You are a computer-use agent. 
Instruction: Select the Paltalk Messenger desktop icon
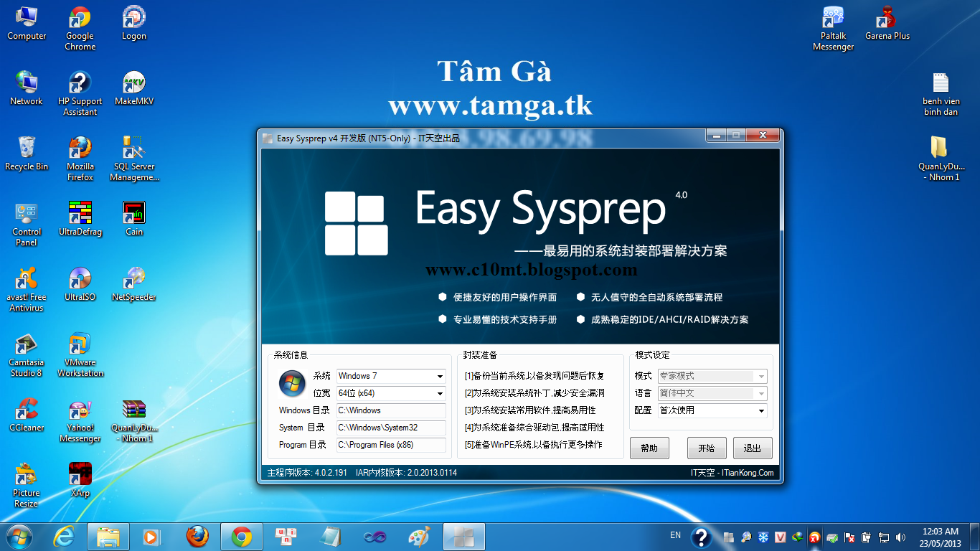point(833,29)
